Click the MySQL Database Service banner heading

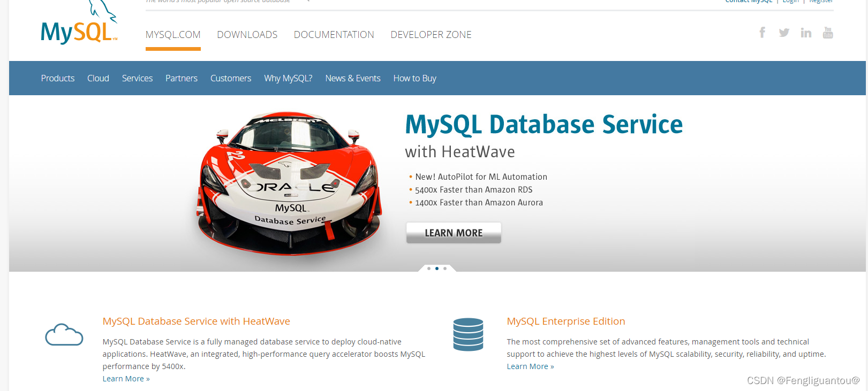point(544,125)
